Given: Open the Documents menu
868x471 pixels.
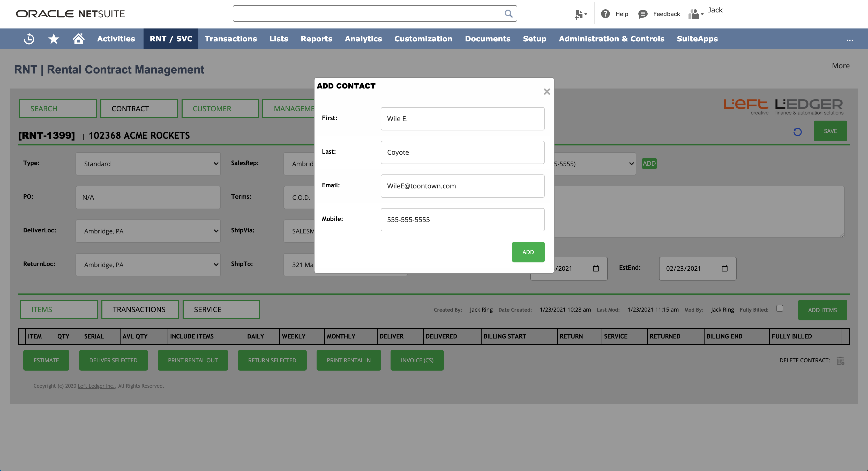Looking at the screenshot, I should pos(488,39).
